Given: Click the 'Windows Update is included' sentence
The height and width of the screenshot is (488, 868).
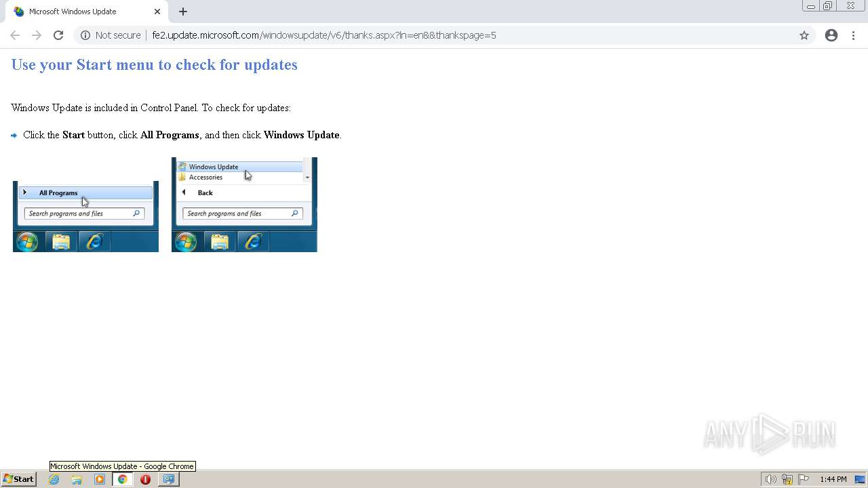Looking at the screenshot, I should pyautogui.click(x=151, y=108).
